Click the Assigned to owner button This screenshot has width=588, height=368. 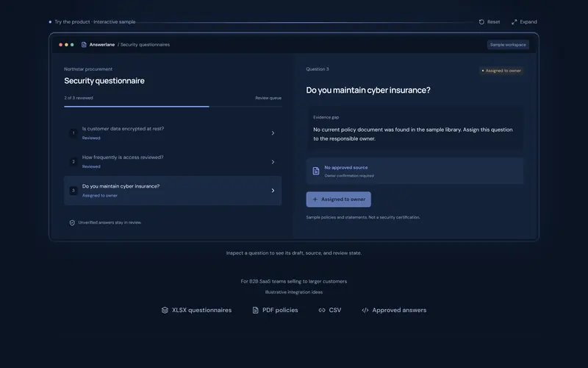[339, 199]
